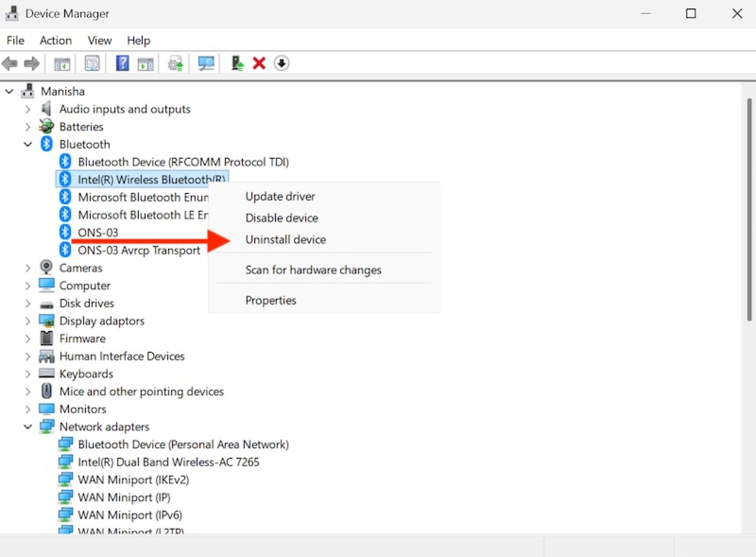756x557 pixels.
Task: Click the Scan for hardware changes toolbar icon
Action: point(205,63)
